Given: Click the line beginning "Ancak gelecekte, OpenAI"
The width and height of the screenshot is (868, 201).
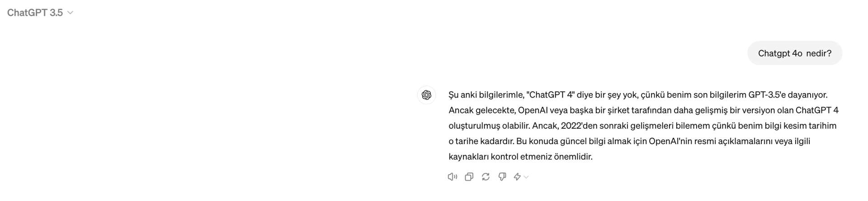Looking at the screenshot, I should click(x=643, y=110).
